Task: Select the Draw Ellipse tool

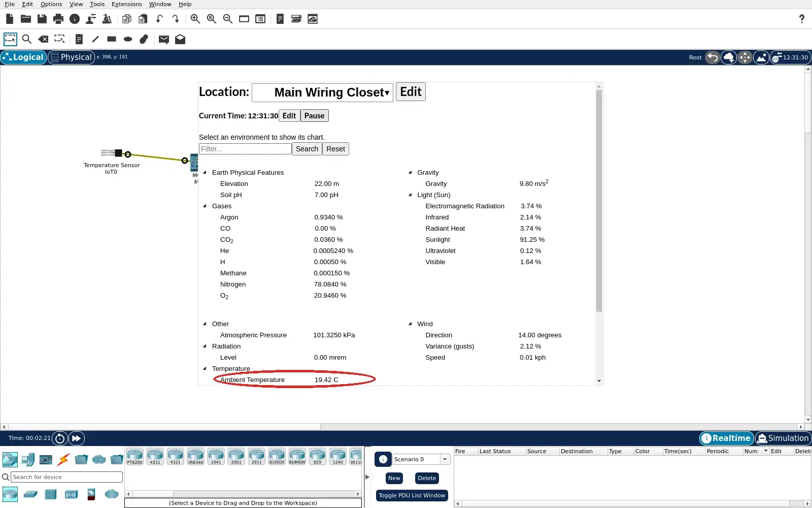Action: (x=128, y=39)
